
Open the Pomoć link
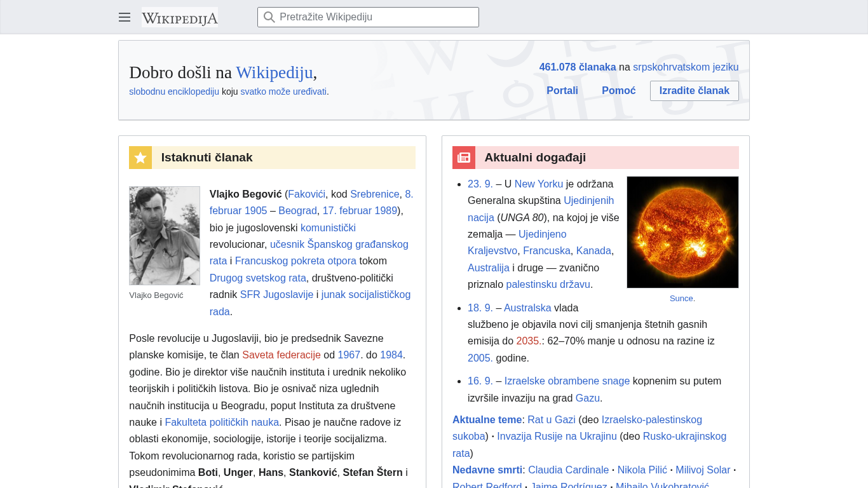tap(618, 91)
